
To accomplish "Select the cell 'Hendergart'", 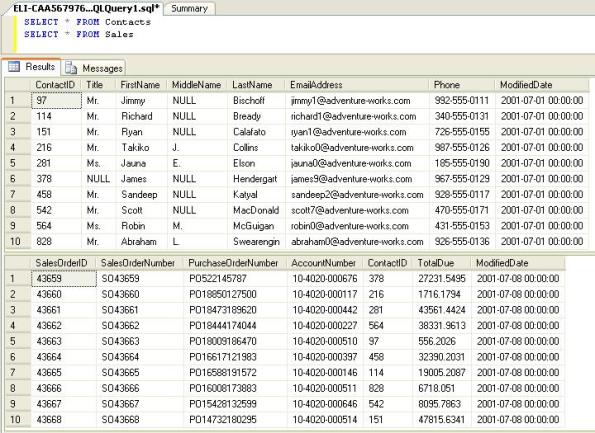I will [x=256, y=179].
